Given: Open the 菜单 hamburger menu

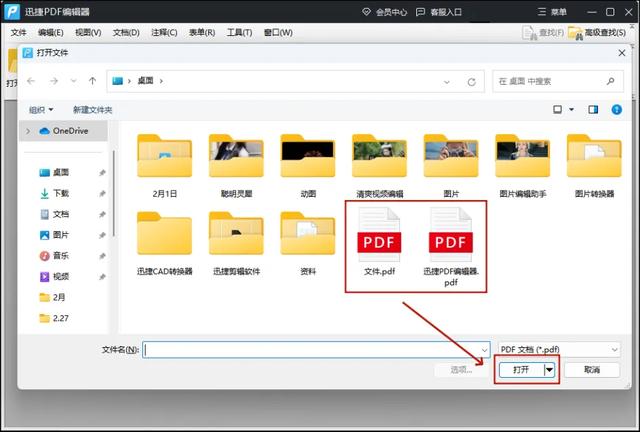Looking at the screenshot, I should click(x=552, y=12).
